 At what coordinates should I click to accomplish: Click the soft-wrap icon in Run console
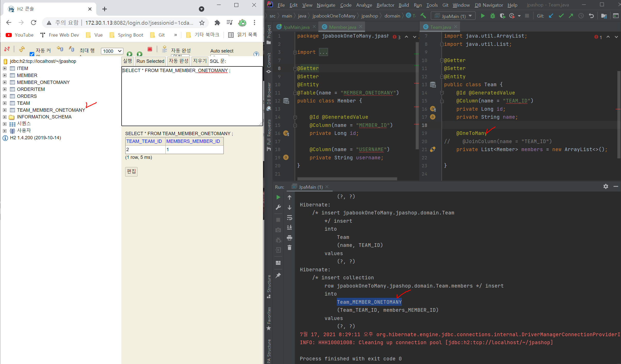coord(290,218)
